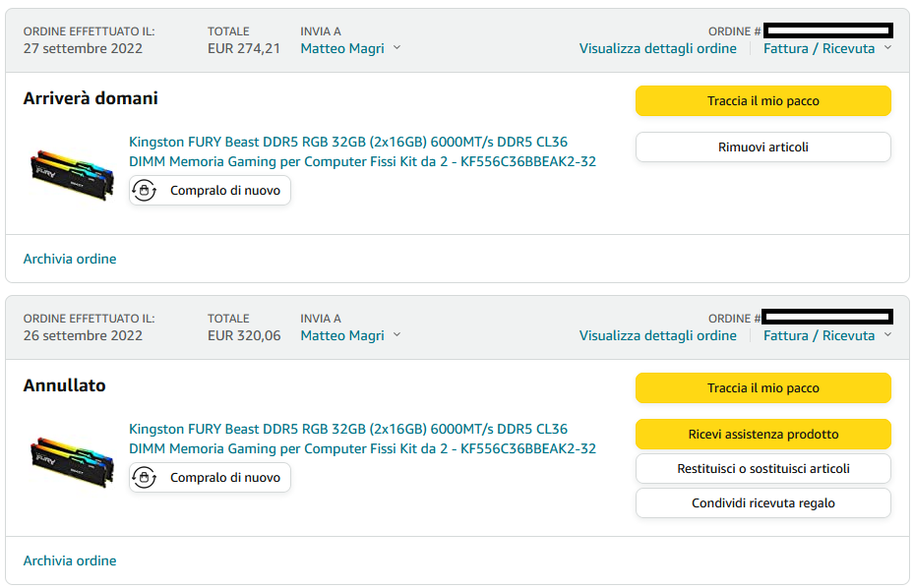View order details for EUR 274,21 order

(x=657, y=48)
